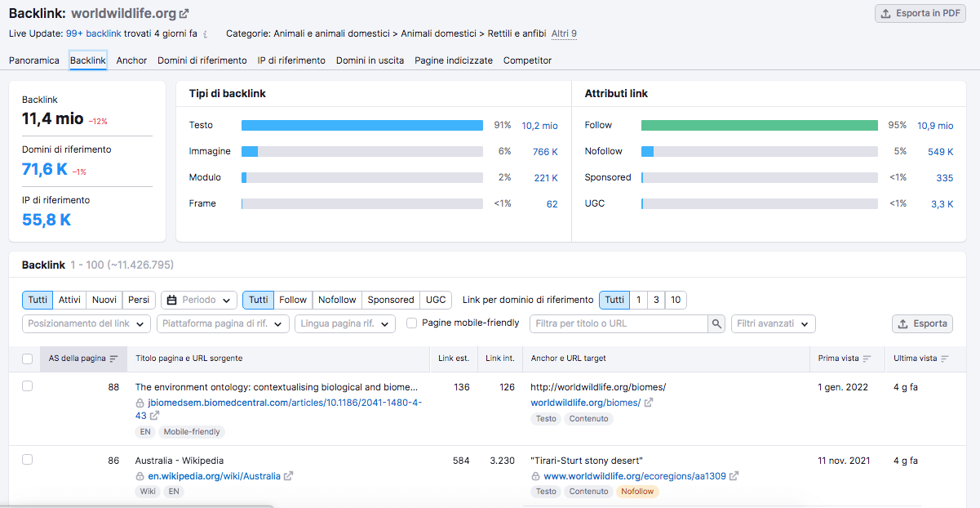Screen dimensions: 980x508
Task: Switch to the Anchor tab
Action: 131,60
